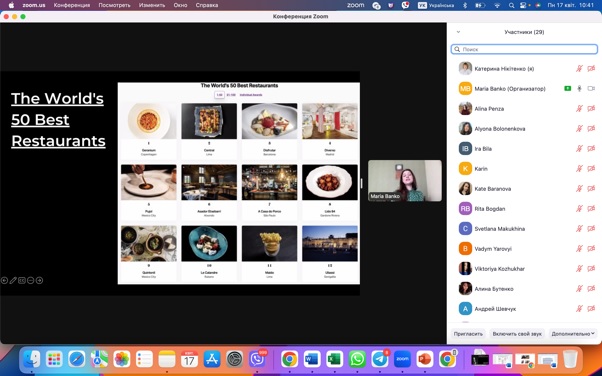
Task: Open the Изменить menu
Action: [x=152, y=5]
